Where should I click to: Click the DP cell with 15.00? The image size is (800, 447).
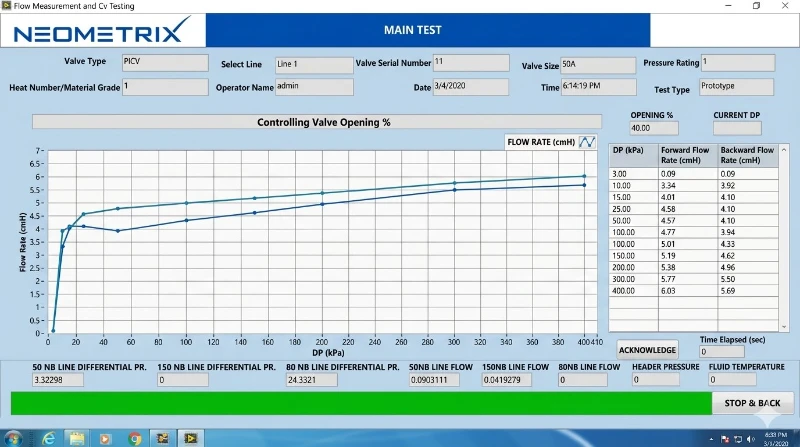[633, 197]
